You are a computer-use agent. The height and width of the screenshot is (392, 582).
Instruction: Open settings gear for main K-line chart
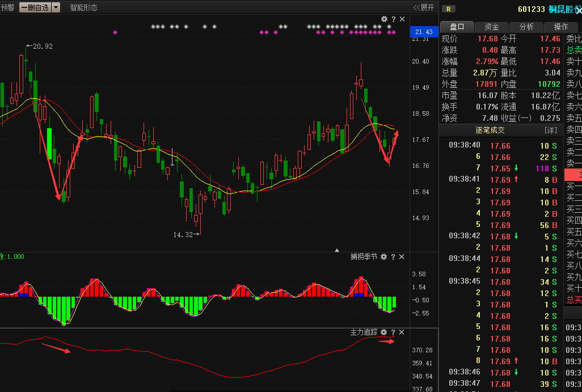[x=384, y=19]
